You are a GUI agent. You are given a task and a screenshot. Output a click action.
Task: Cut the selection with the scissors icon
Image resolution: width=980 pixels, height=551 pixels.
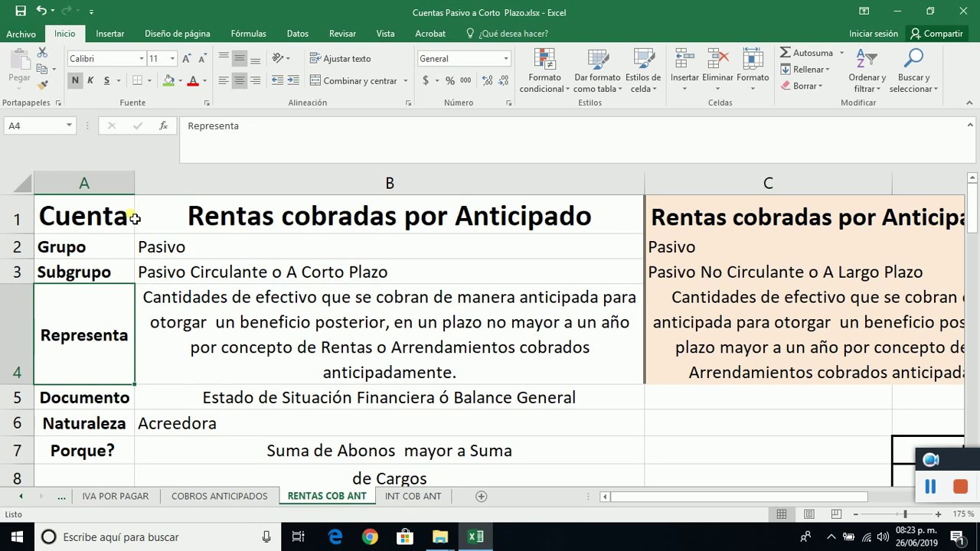pos(42,53)
